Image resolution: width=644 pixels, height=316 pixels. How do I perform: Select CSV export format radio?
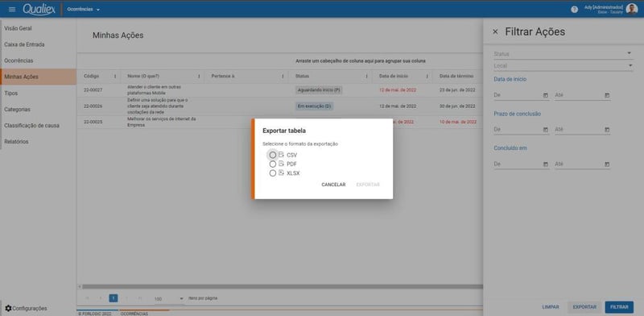click(273, 155)
